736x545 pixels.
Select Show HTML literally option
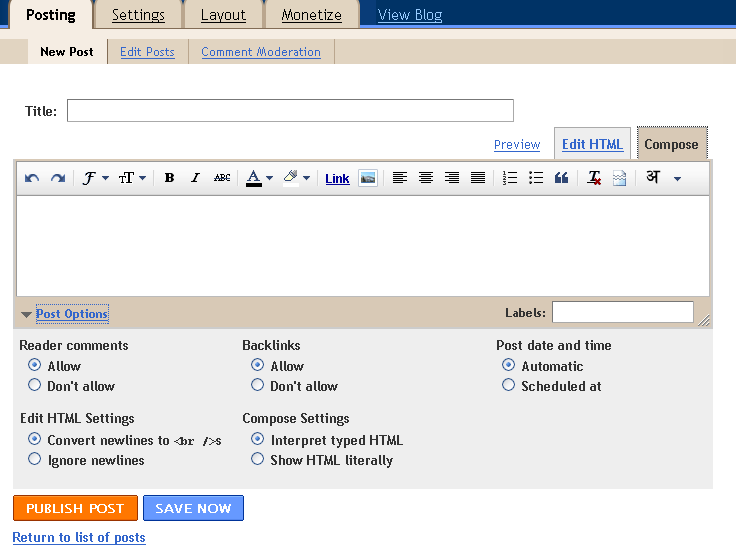(x=257, y=459)
